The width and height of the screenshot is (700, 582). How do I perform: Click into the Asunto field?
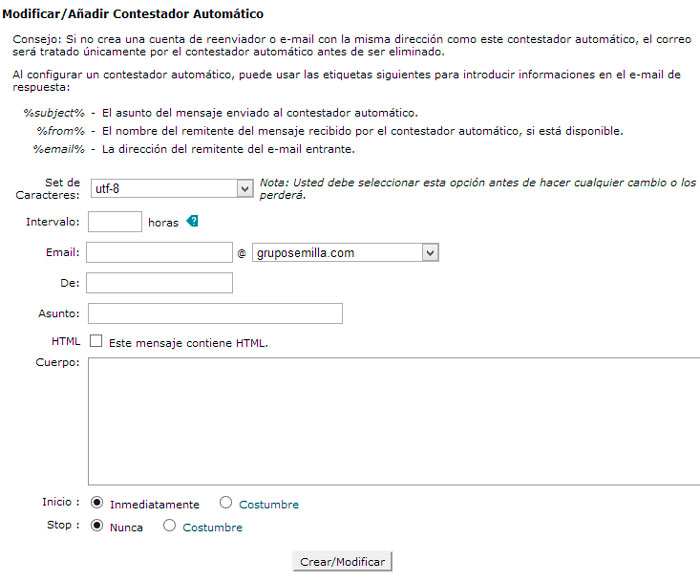pyautogui.click(x=216, y=314)
